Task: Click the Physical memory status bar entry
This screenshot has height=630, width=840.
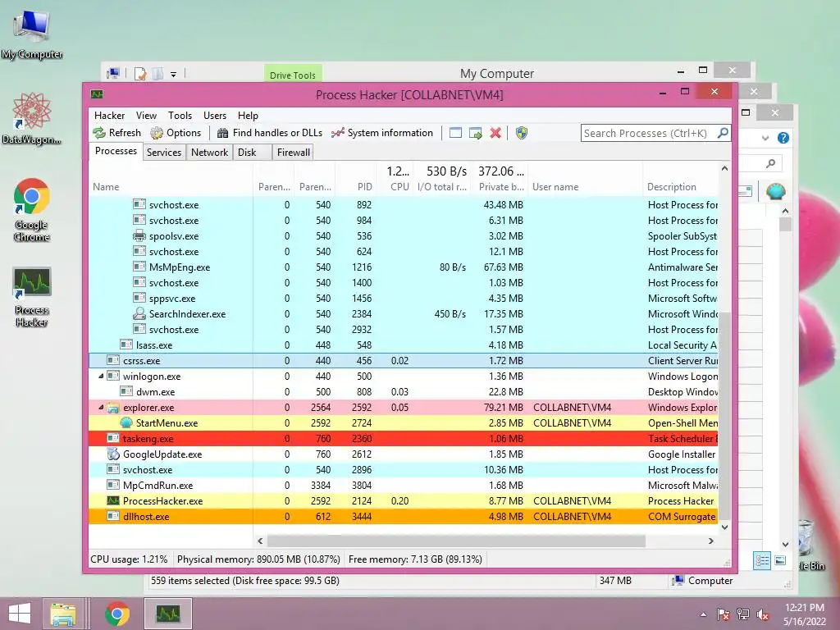Action: pyautogui.click(x=258, y=559)
